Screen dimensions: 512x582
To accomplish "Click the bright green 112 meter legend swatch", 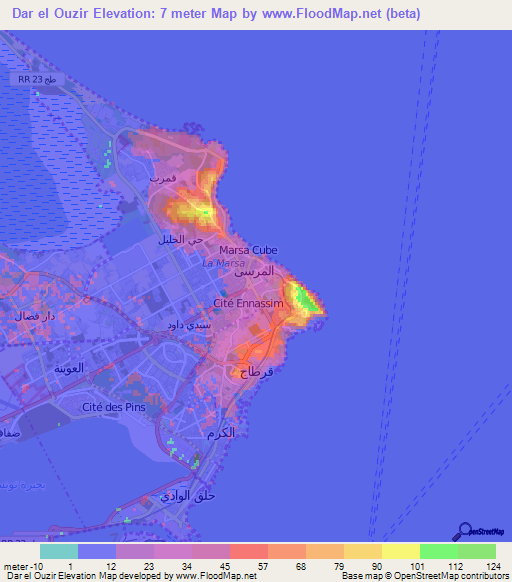I will point(439,552).
